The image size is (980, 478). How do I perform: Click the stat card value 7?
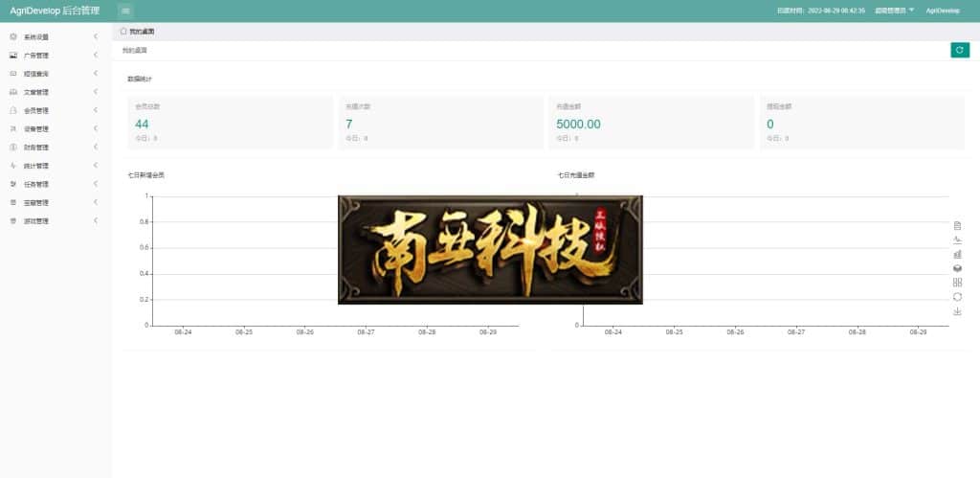[348, 124]
